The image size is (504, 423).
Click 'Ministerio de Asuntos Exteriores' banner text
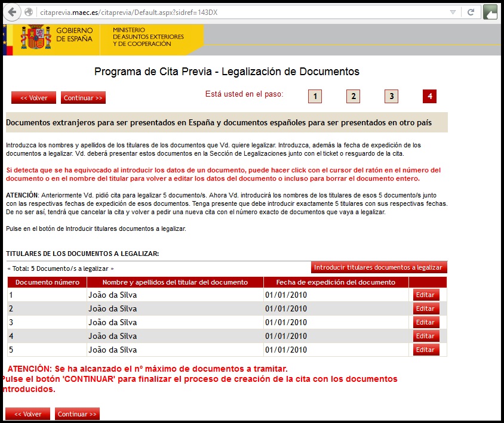(148, 36)
